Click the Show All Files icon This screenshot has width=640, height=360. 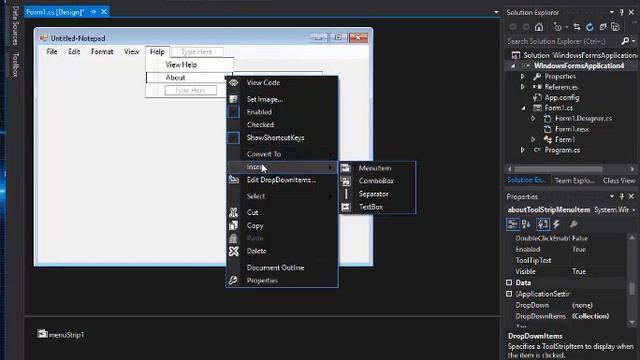(x=616, y=27)
